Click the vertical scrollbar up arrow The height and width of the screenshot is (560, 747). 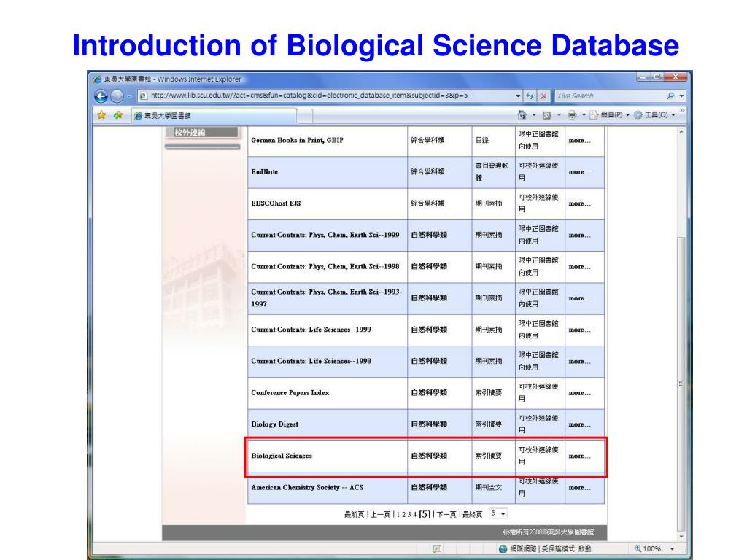point(681,131)
